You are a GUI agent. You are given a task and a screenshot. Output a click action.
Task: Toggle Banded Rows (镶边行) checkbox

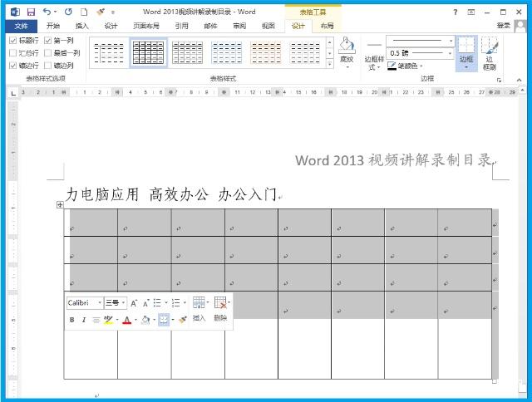point(13,66)
